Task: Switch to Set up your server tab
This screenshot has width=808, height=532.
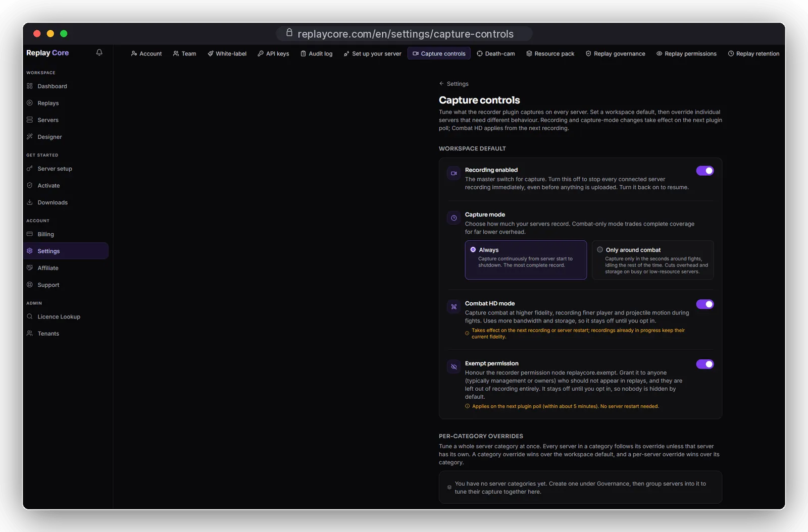Action: click(x=373, y=54)
